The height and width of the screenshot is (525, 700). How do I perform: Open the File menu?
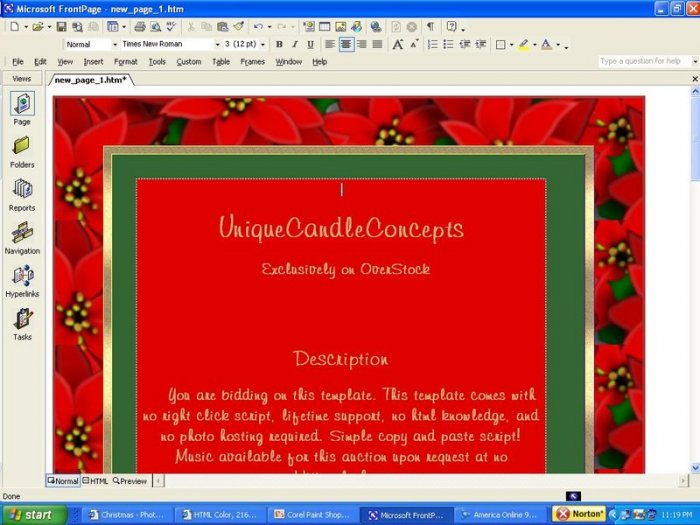click(18, 62)
